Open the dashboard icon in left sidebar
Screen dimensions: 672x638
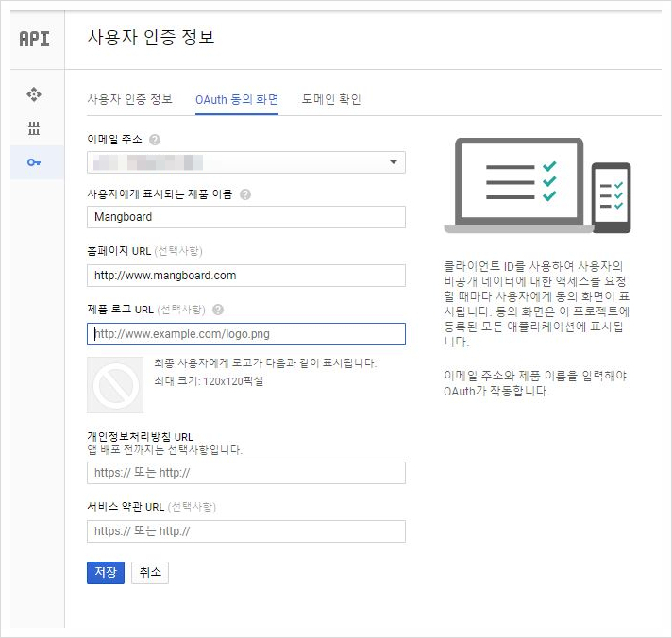34,94
